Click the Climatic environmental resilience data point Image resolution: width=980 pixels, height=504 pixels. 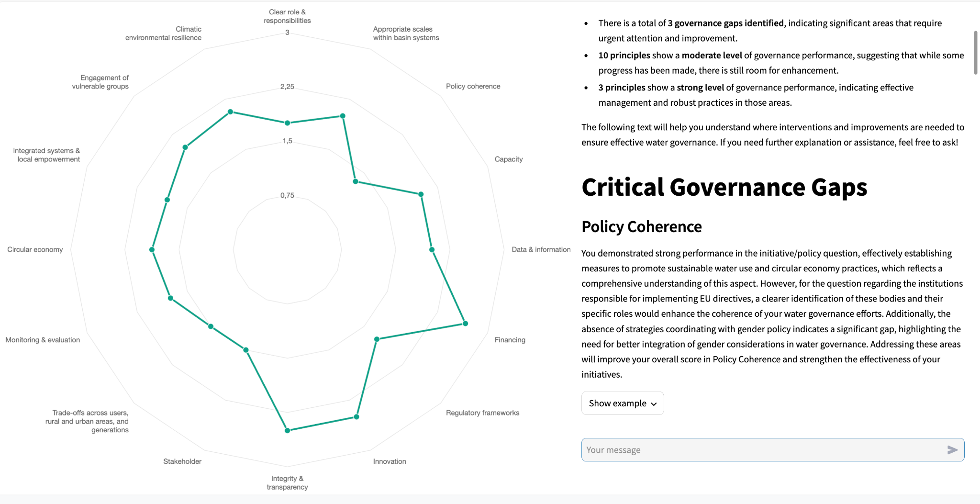[x=230, y=112]
